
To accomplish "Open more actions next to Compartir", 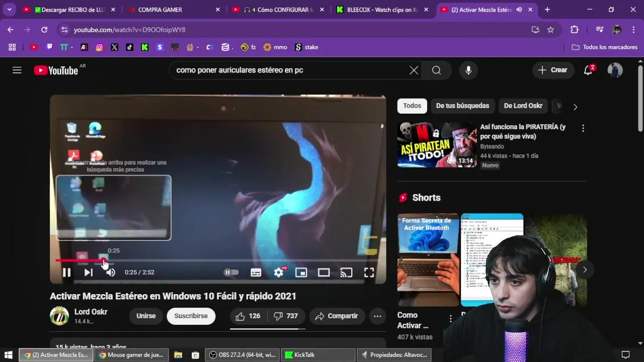I will tap(377, 316).
